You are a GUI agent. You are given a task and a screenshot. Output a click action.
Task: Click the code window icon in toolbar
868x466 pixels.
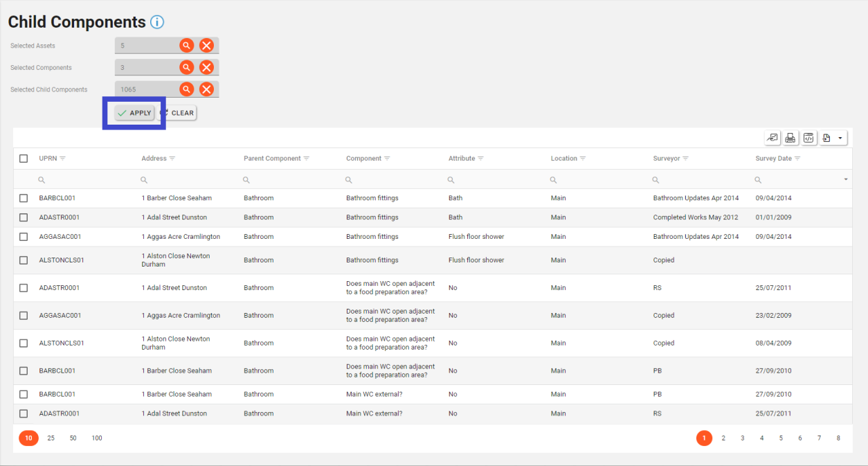(x=808, y=138)
